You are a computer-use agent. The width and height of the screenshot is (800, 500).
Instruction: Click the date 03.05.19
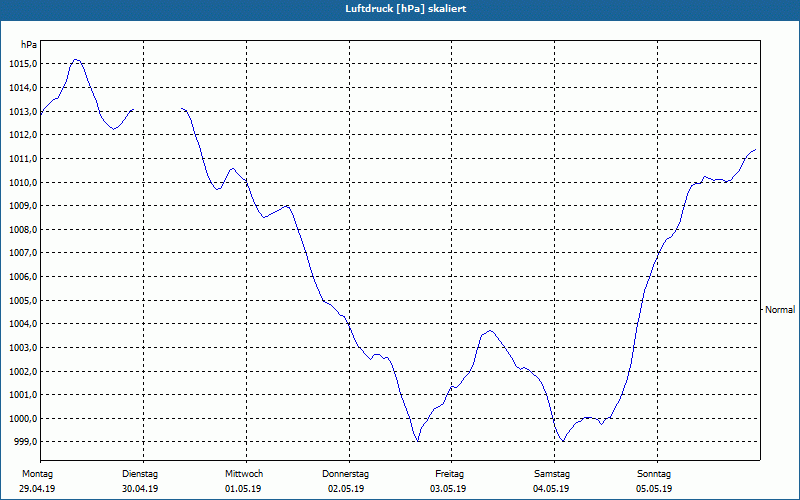tap(448, 489)
